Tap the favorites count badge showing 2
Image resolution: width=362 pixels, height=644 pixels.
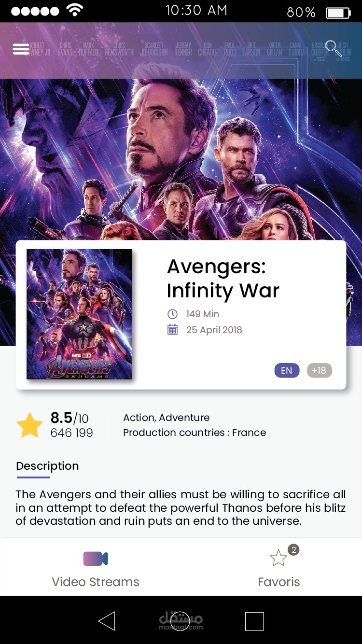293,549
